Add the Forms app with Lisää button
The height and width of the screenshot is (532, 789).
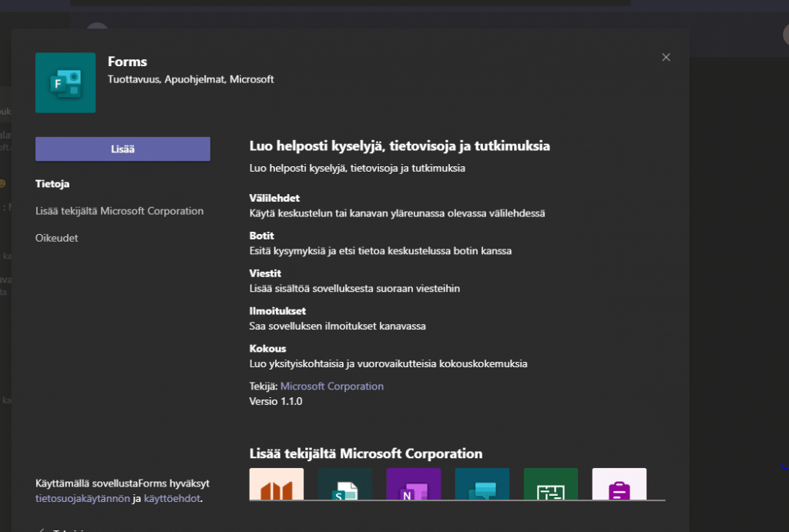(123, 149)
